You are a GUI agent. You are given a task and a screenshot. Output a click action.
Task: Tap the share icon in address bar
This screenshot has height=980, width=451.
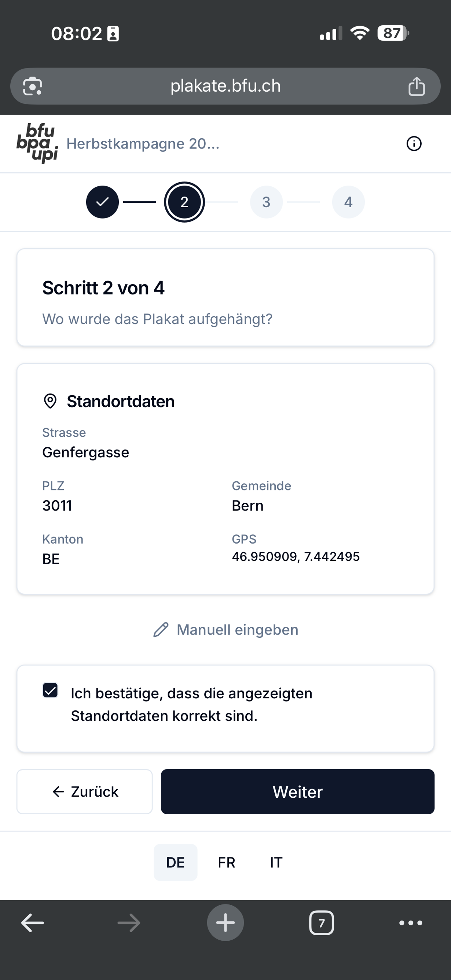pyautogui.click(x=417, y=86)
